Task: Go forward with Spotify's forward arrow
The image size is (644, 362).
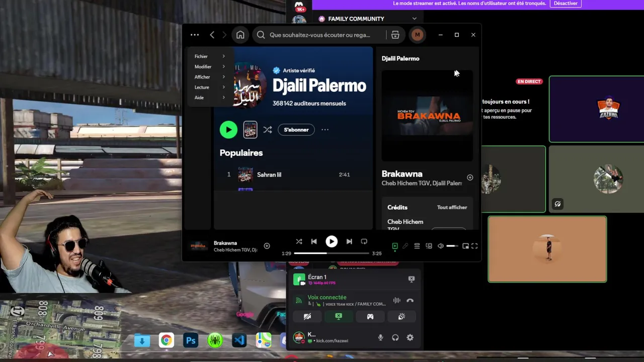Action: [224, 35]
